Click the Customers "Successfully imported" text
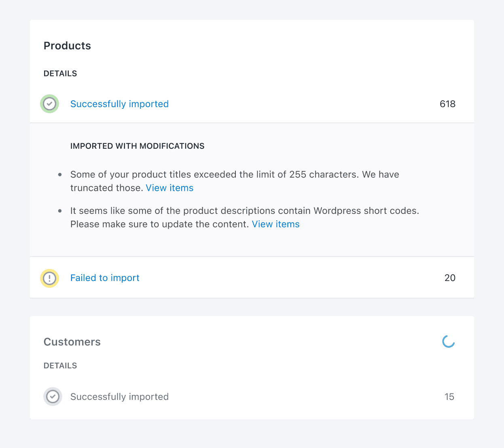Image resolution: width=504 pixels, height=448 pixels. pyautogui.click(x=119, y=397)
